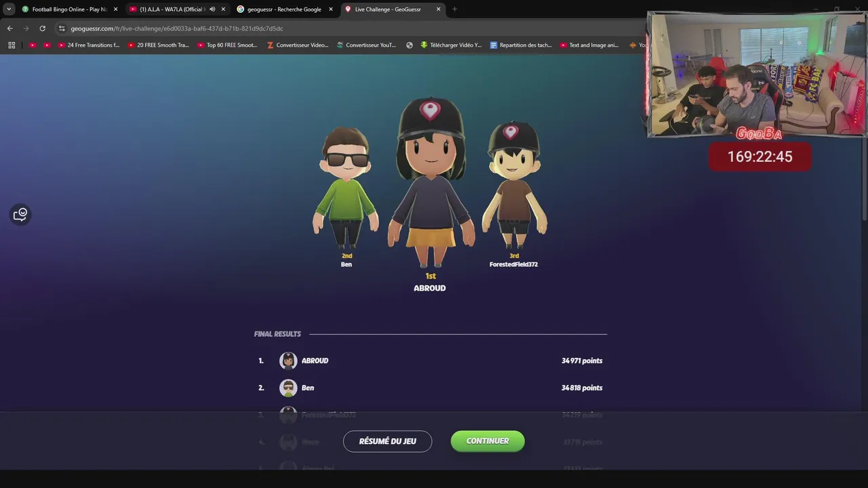
Task: Open the Télécharger Vidéo Y... bookmark
Action: (451, 45)
